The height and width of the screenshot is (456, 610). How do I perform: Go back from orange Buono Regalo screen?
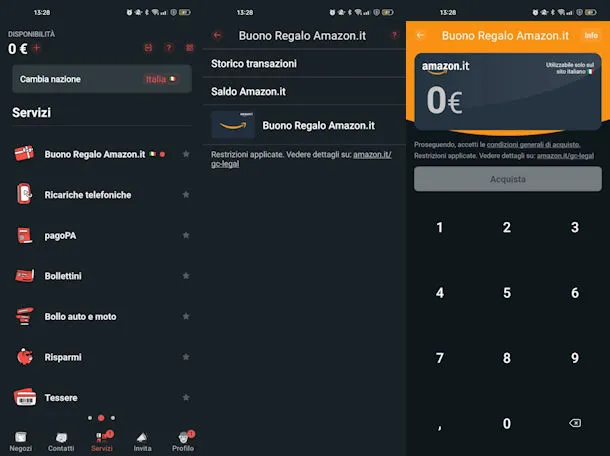[420, 35]
